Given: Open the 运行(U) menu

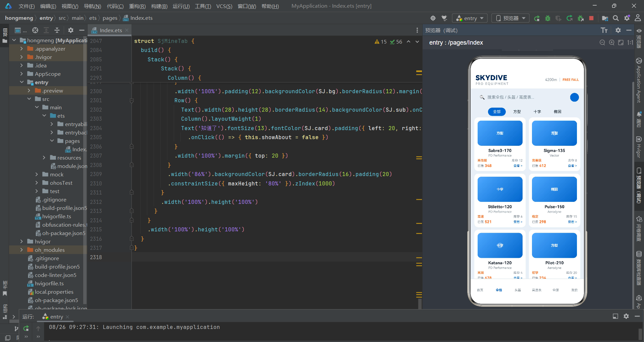Looking at the screenshot, I should click(181, 6).
